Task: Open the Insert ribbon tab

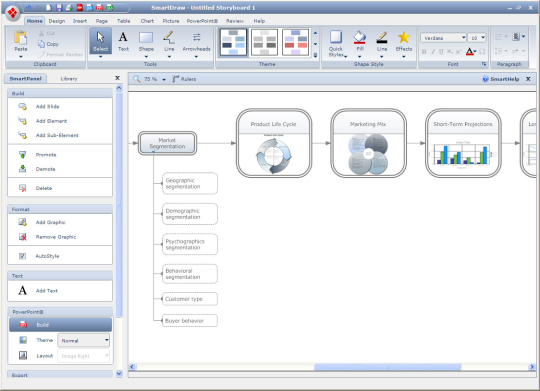Action: point(80,21)
